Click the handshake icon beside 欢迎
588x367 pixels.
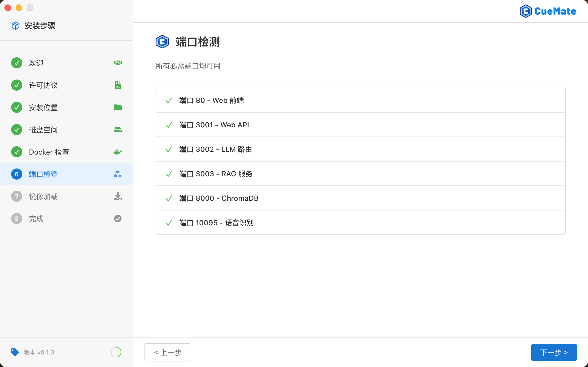coord(118,63)
